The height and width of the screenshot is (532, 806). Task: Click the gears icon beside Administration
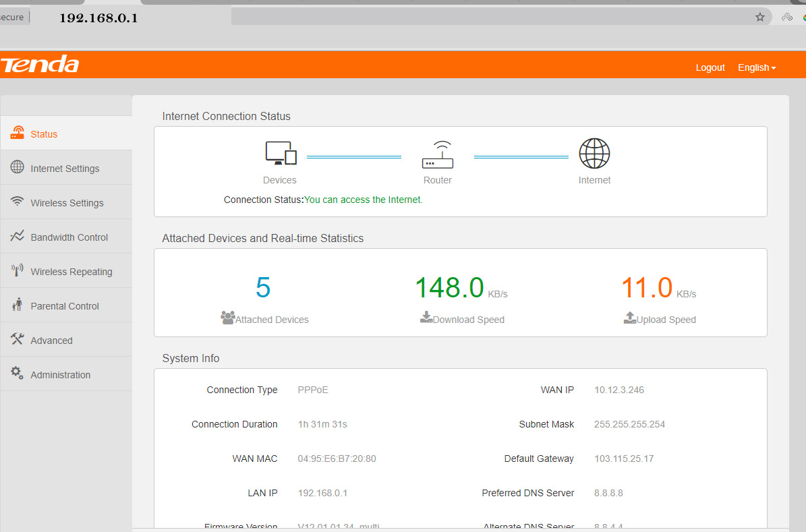[x=18, y=374]
